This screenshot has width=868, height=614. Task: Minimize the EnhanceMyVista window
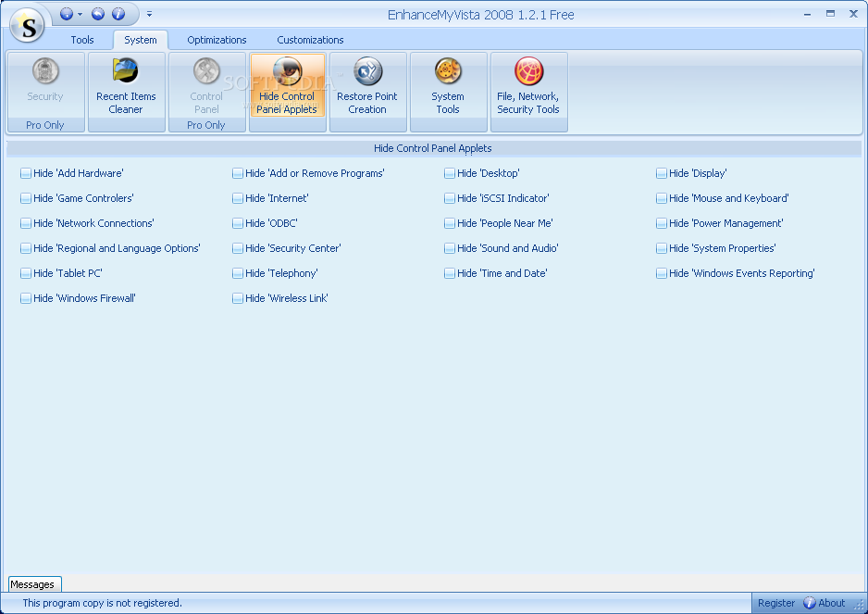[808, 15]
